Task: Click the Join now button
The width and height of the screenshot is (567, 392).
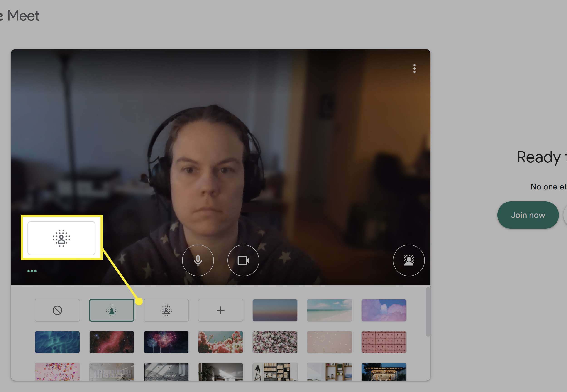Action: [528, 215]
